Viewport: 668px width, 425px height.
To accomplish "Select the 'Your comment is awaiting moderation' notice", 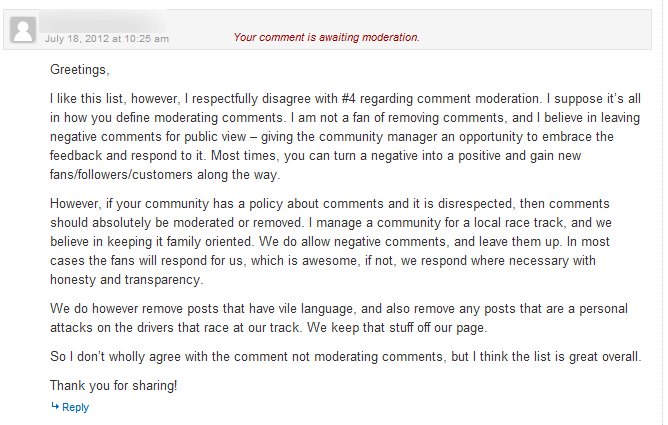I will click(x=326, y=37).
